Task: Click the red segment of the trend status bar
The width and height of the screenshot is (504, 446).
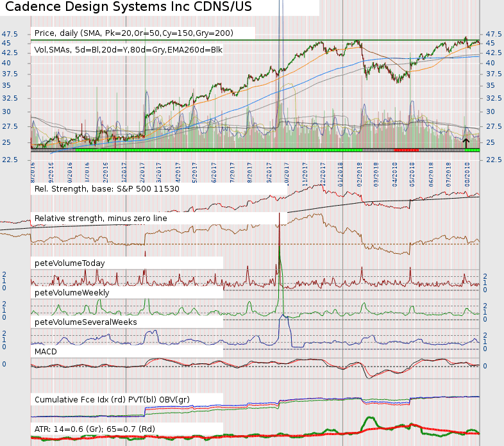Action: (407, 150)
